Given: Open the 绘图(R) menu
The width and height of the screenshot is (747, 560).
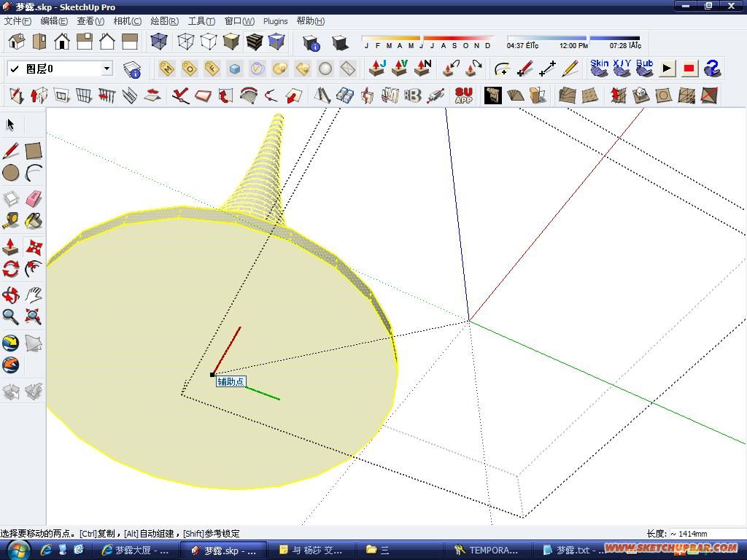Looking at the screenshot, I should [x=164, y=21].
